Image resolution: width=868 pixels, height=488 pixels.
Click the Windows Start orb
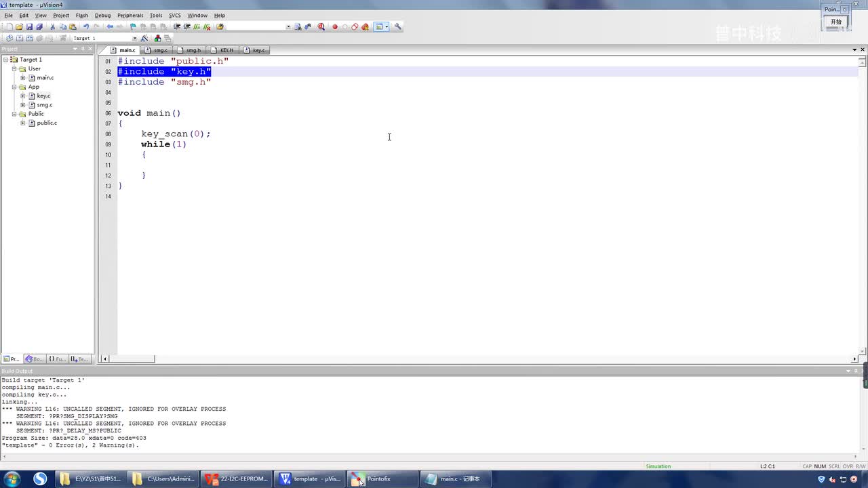pos(12,479)
